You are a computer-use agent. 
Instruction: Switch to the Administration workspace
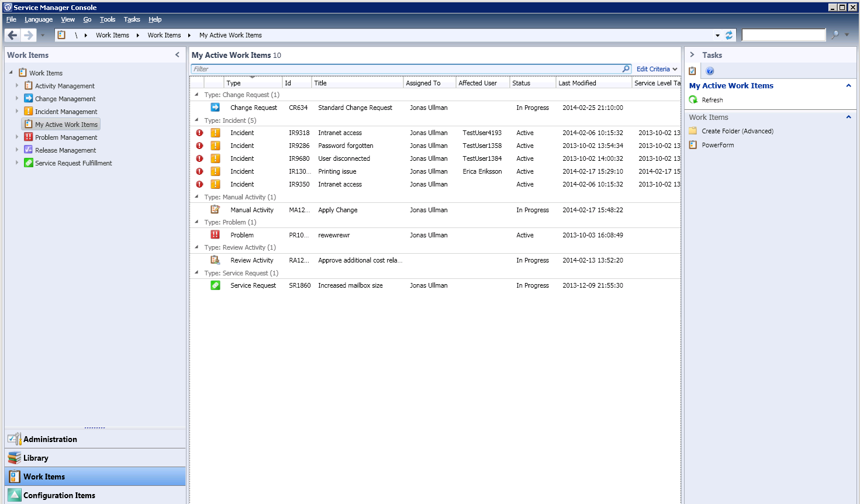pos(95,439)
